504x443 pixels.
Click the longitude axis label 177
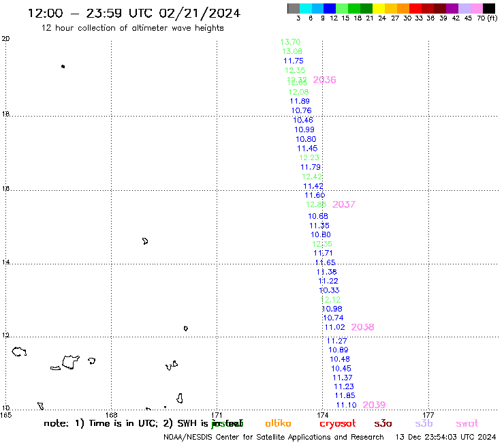click(x=428, y=415)
